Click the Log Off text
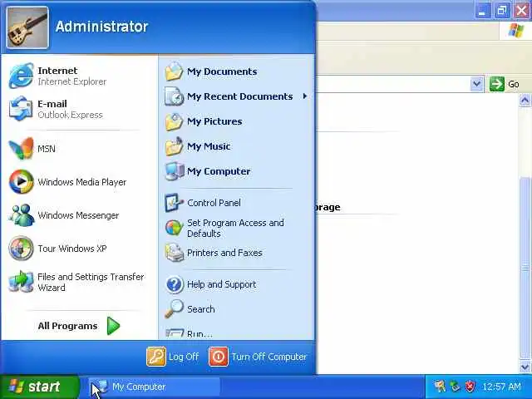Viewport: 532px width, 399px height. pos(184,357)
